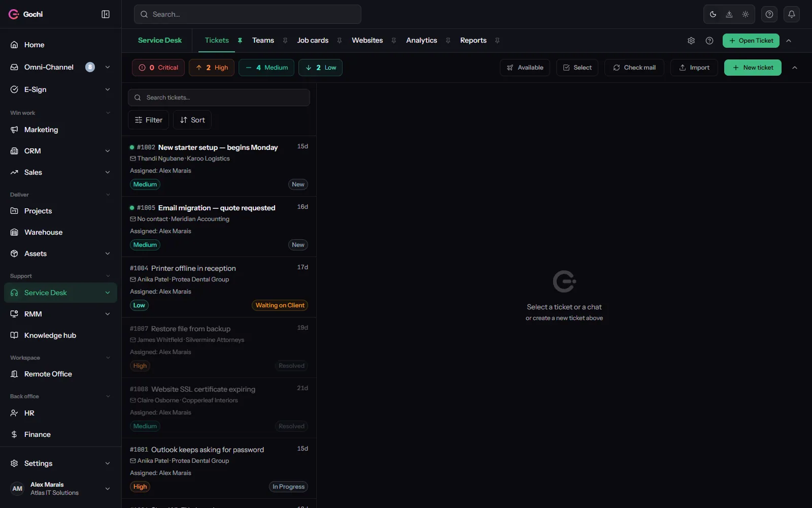Screen dimensions: 812x508
Task: Collapse the tab bar chevron beside Open Ticket
Action: point(789,41)
